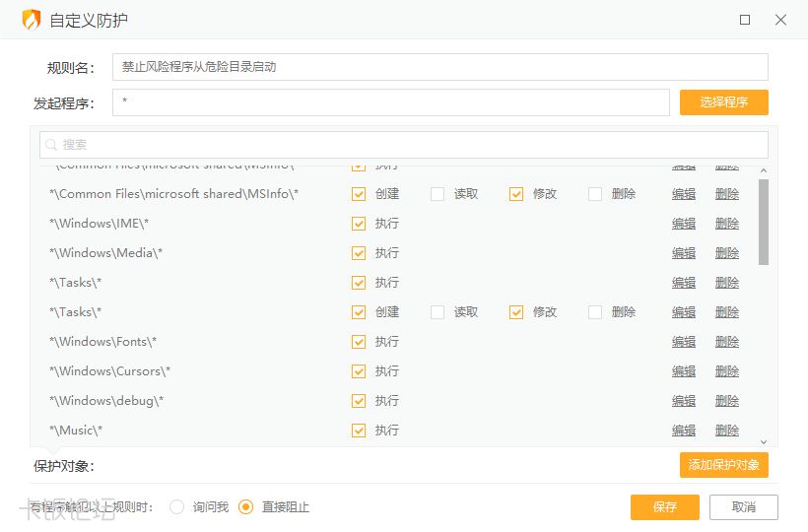Toggle 删除 checkbox for *\Tasks\* rule
The height and width of the screenshot is (532, 808).
(595, 312)
